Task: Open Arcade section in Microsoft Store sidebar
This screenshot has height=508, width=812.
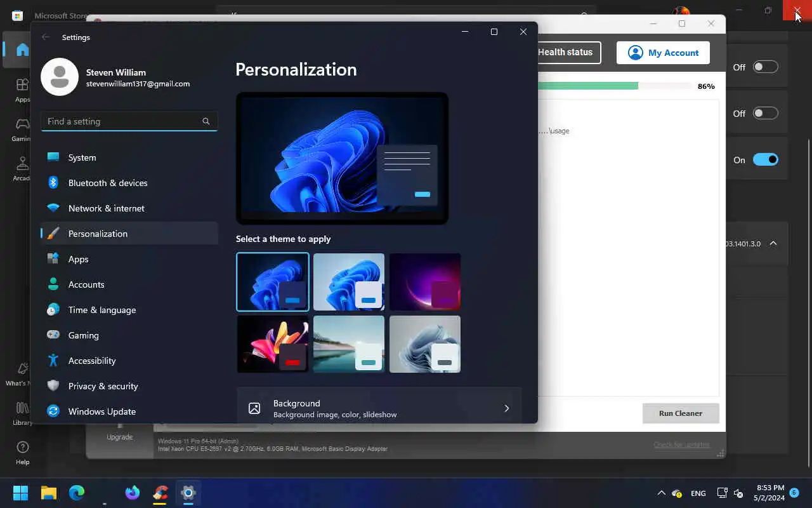Action: pyautogui.click(x=22, y=169)
